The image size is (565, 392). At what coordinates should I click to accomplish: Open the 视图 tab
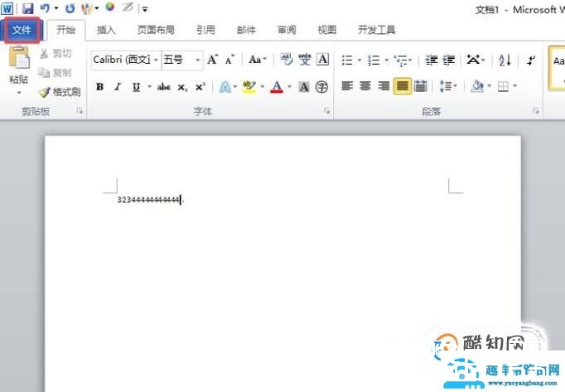326,31
